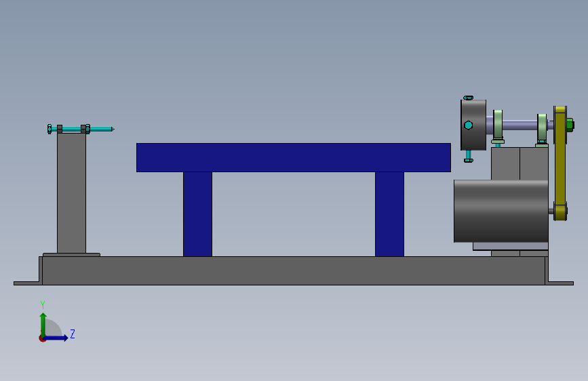Select the grey vertical post on left
The width and height of the screenshot is (588, 381).
click(x=72, y=193)
